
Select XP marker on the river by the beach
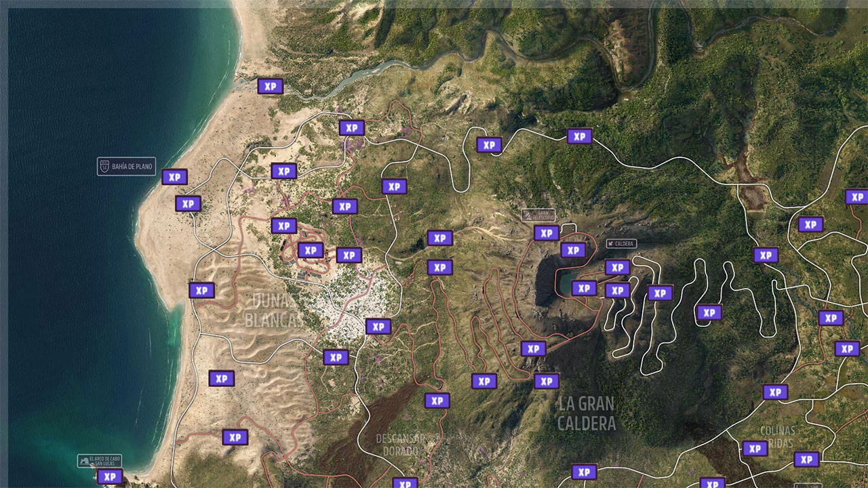271,86
